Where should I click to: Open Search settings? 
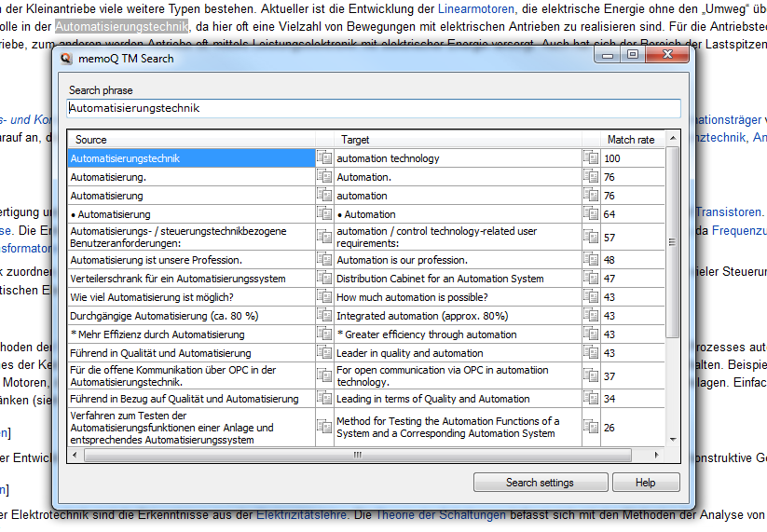(x=540, y=482)
